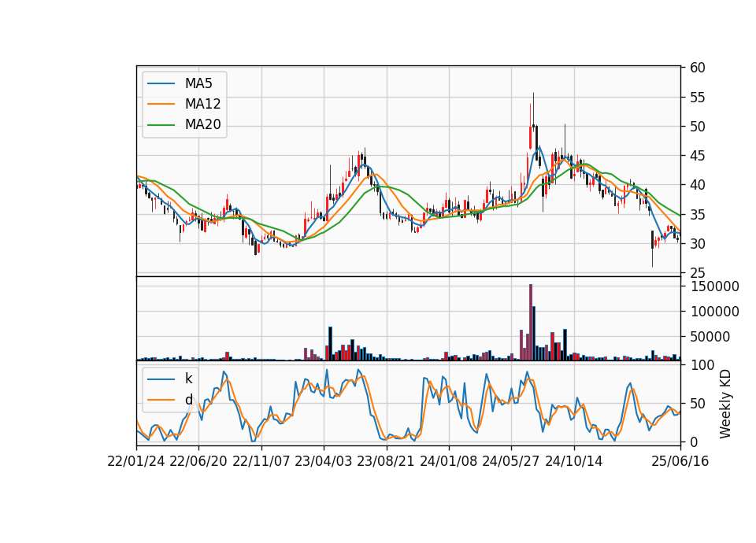Click the Weekly KD axis label
The height and width of the screenshot is (543, 756).
[724, 404]
